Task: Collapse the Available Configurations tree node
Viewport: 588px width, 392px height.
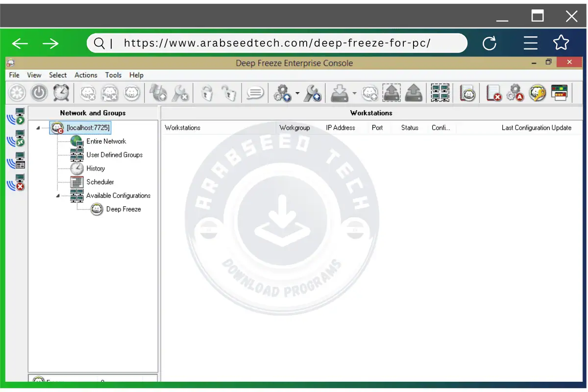Action: pos(58,196)
